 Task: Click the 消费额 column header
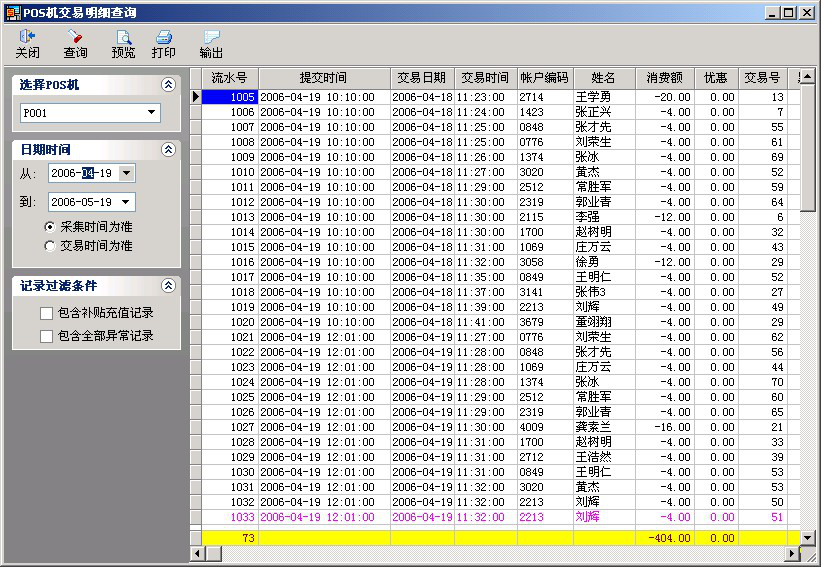tap(664, 78)
